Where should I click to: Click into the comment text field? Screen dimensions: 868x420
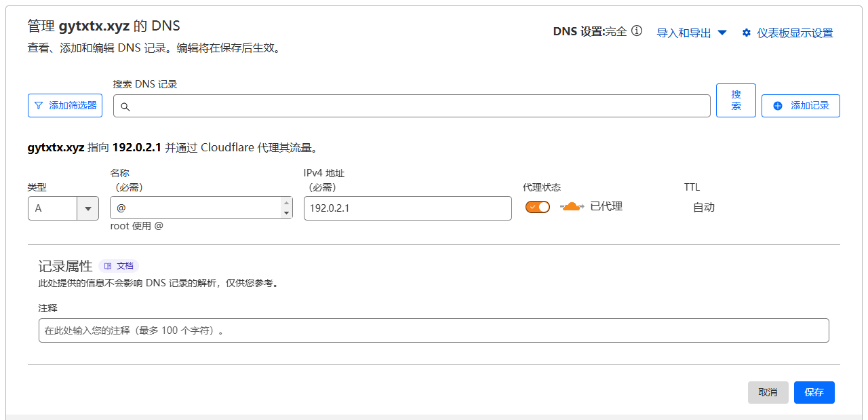tap(433, 330)
